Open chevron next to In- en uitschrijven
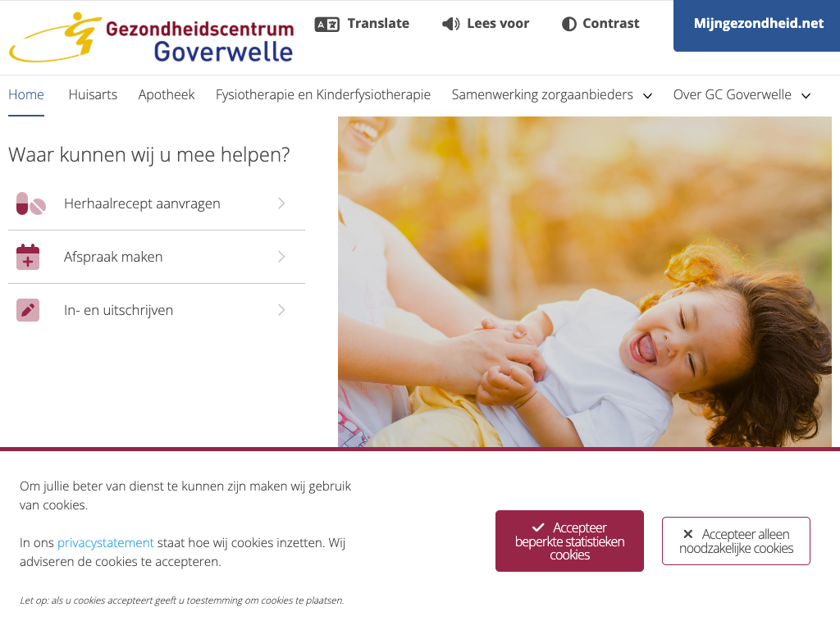 click(281, 310)
